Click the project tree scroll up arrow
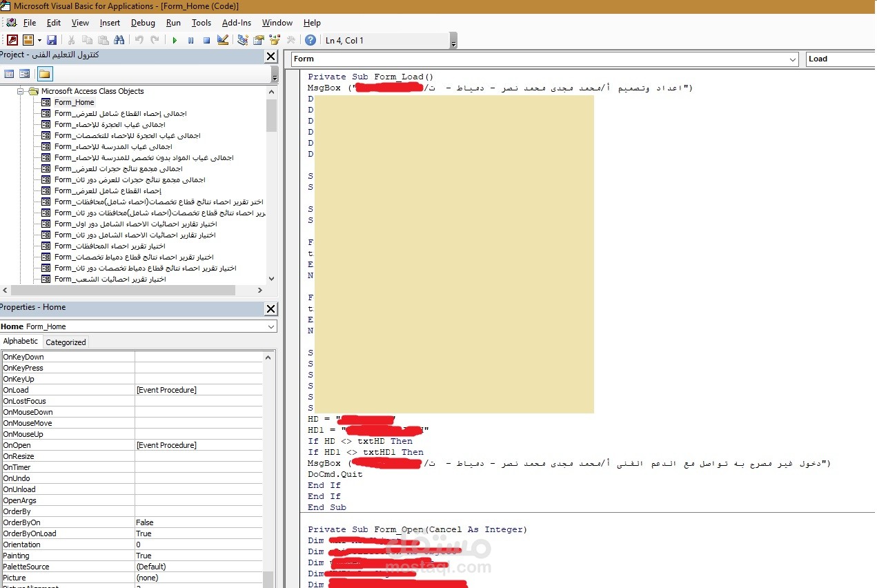 click(271, 91)
